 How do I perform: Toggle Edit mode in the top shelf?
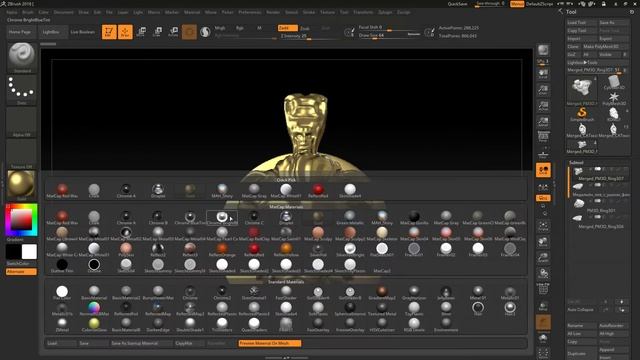(x=109, y=31)
